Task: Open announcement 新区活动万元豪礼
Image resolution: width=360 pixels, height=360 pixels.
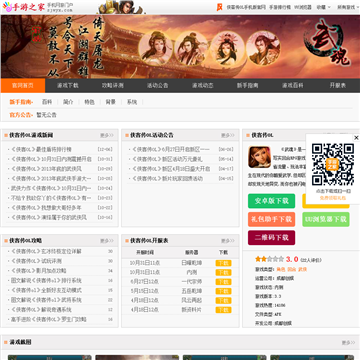Action: click(167, 159)
